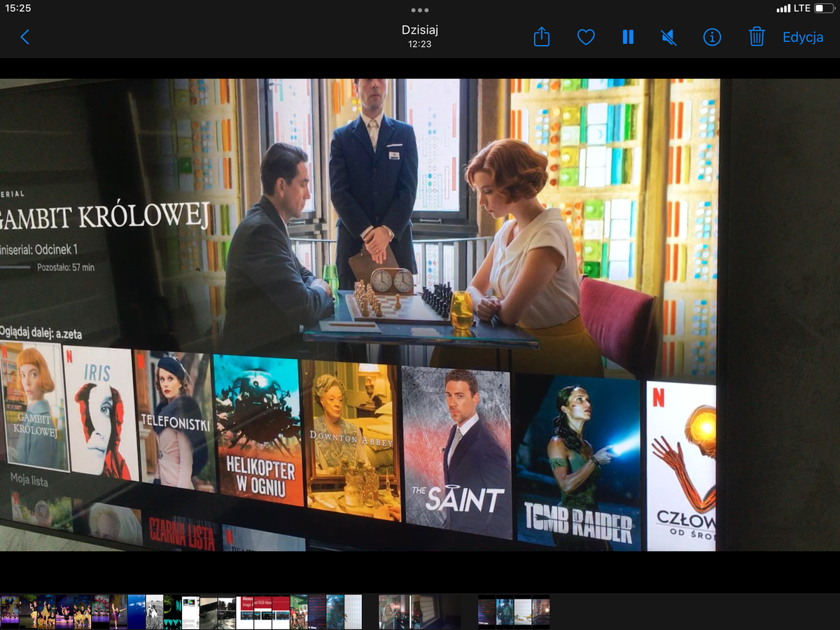Pause the video playback

(628, 37)
